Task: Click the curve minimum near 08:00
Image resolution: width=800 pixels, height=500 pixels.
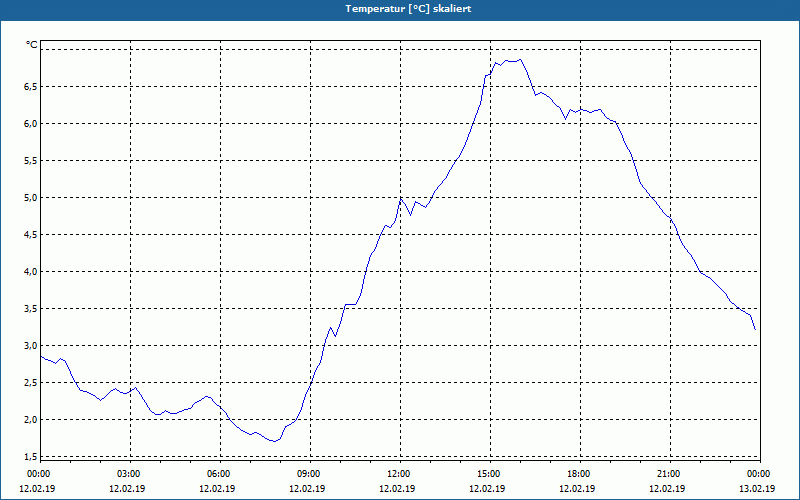Action: point(274,441)
